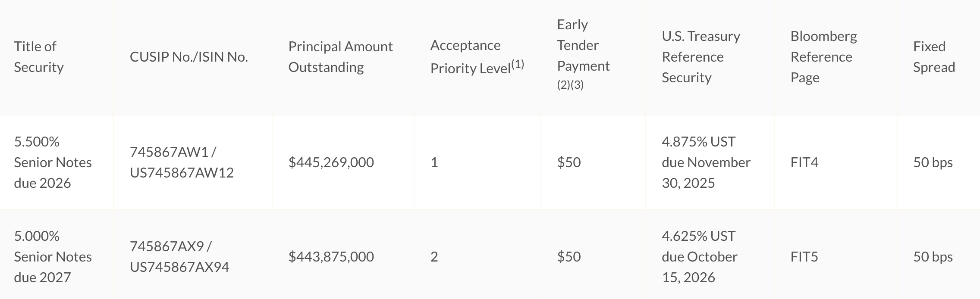
Task: Select the 4.625% UST due October 15, 2026 cell
Action: [700, 257]
